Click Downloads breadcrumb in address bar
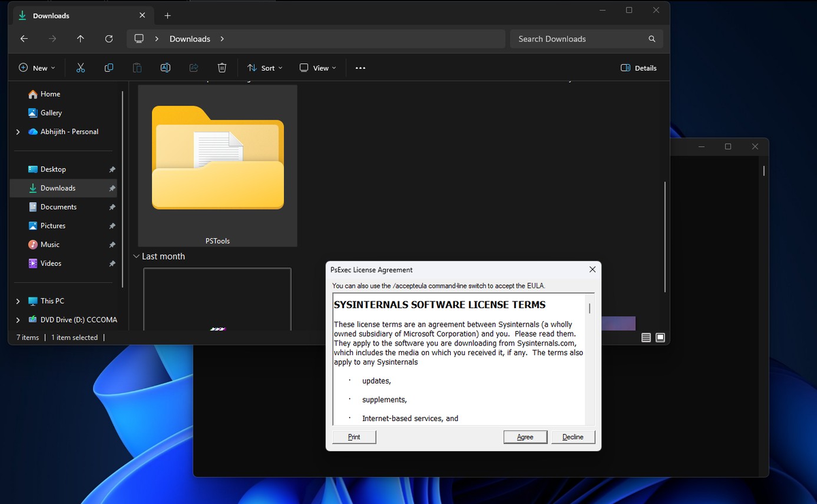817x504 pixels. pyautogui.click(x=190, y=39)
